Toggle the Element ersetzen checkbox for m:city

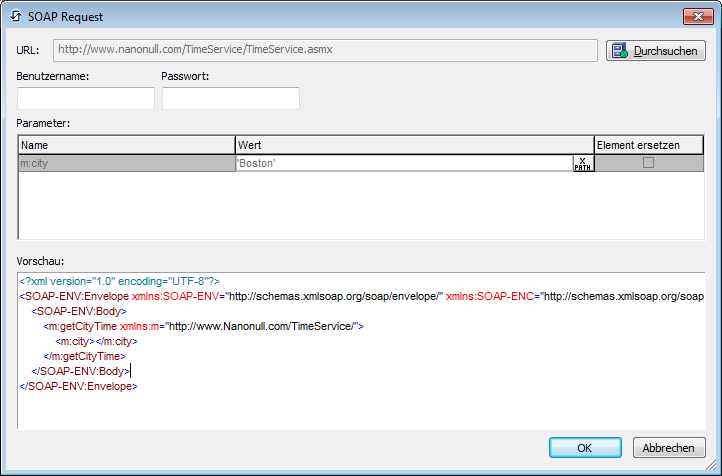[648, 163]
